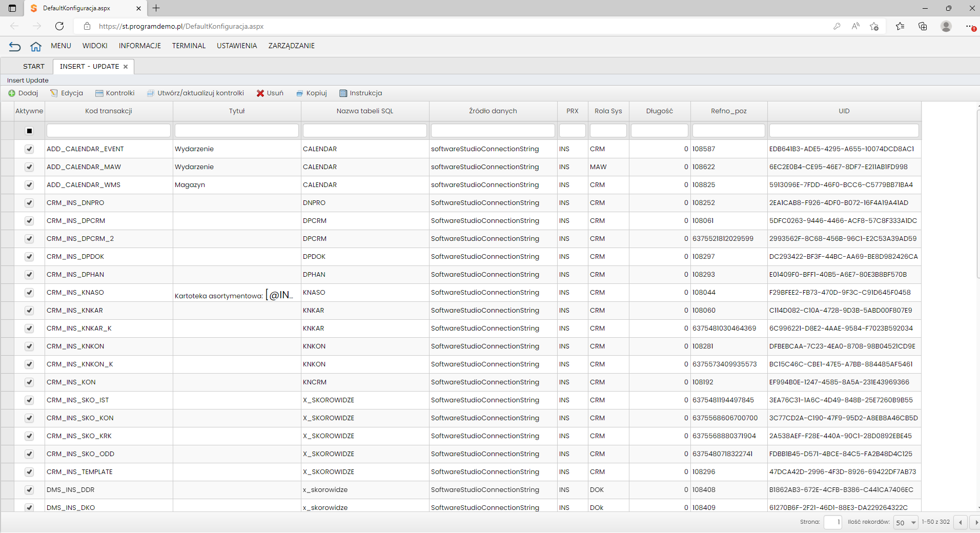Open the USTAWIENIA menu
This screenshot has width=980, height=533.
coord(237,46)
